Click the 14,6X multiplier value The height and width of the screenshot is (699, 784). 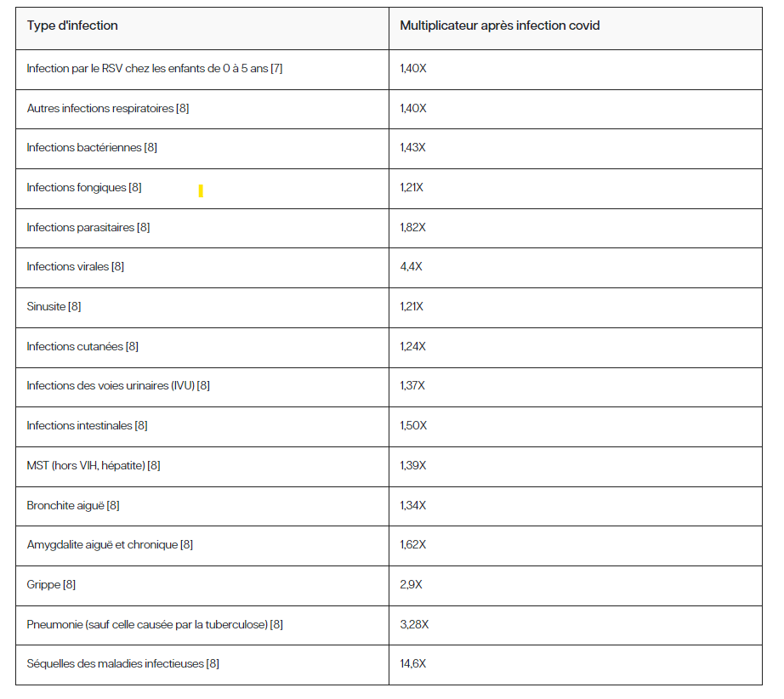point(412,664)
